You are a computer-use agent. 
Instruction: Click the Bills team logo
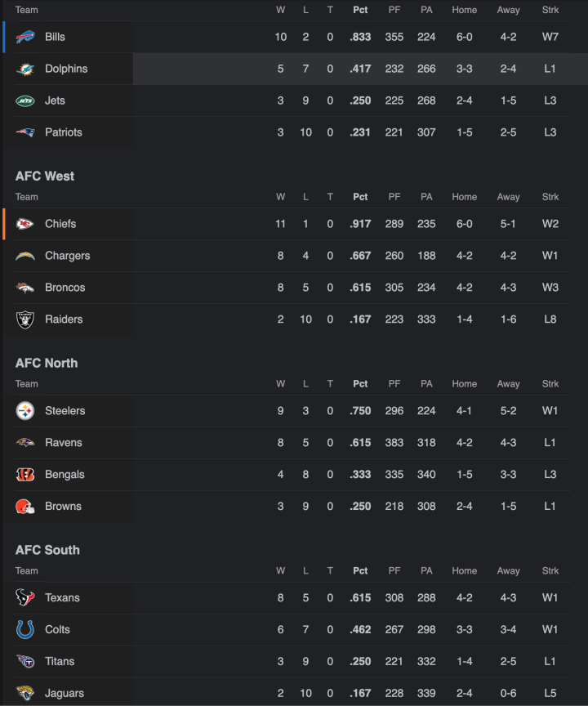point(25,37)
